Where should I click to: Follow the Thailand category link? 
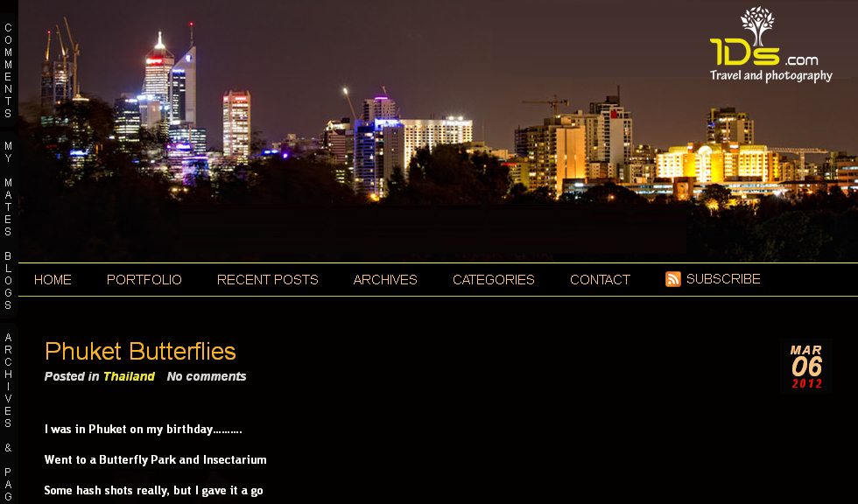130,376
